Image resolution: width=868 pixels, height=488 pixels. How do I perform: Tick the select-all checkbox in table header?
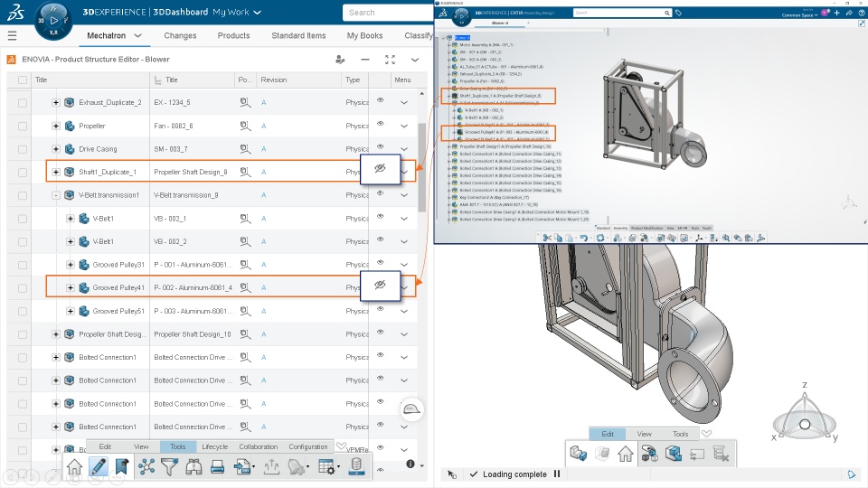(x=22, y=80)
